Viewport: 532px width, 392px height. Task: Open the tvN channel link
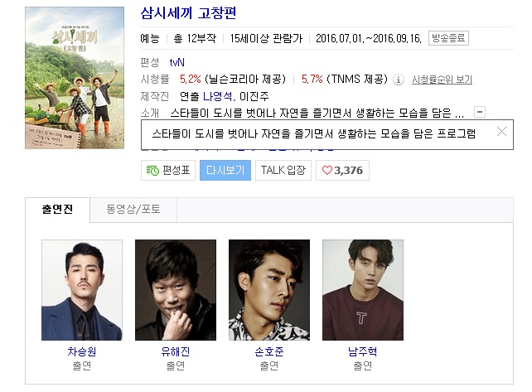177,62
